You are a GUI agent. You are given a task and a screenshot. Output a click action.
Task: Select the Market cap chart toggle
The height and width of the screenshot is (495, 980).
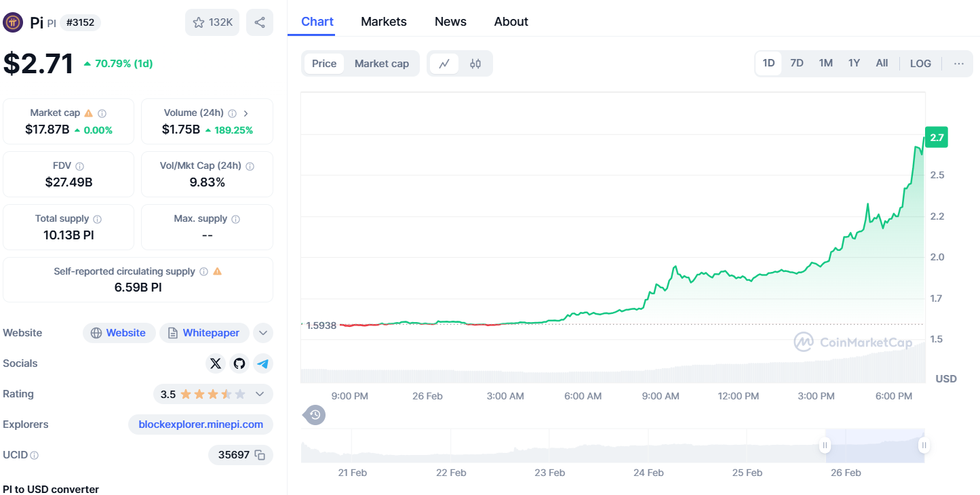pos(382,64)
